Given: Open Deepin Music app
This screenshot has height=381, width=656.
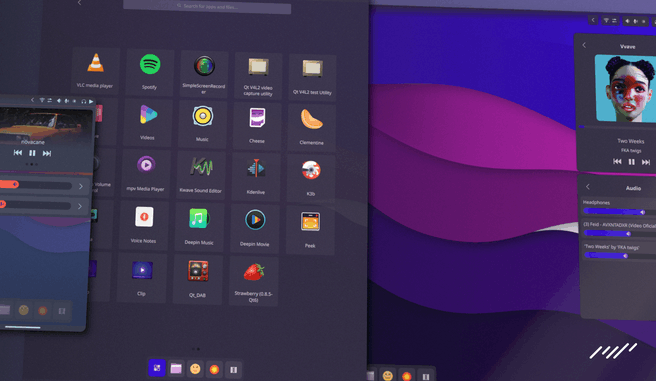Looking at the screenshot, I should click(199, 226).
